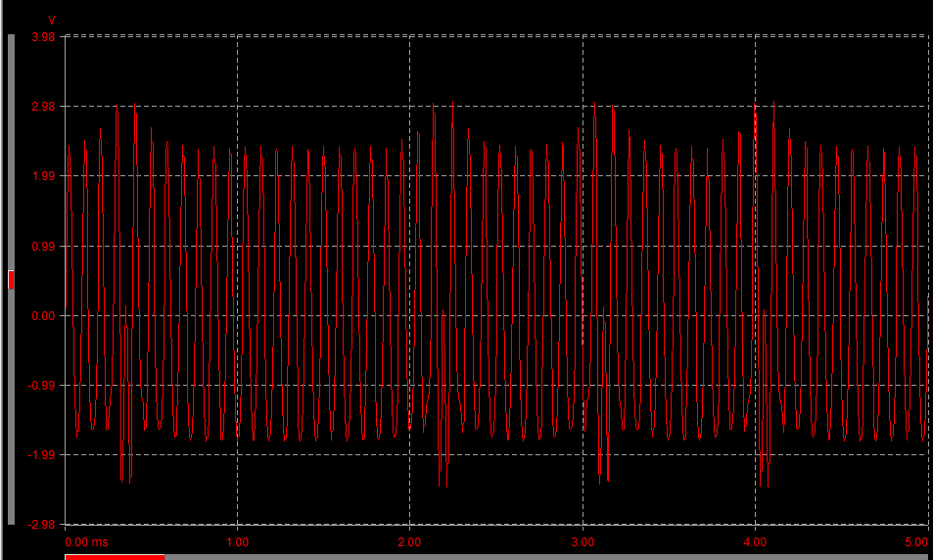Click the 2.00 time axis label
This screenshot has height=560, width=933.
(410, 542)
